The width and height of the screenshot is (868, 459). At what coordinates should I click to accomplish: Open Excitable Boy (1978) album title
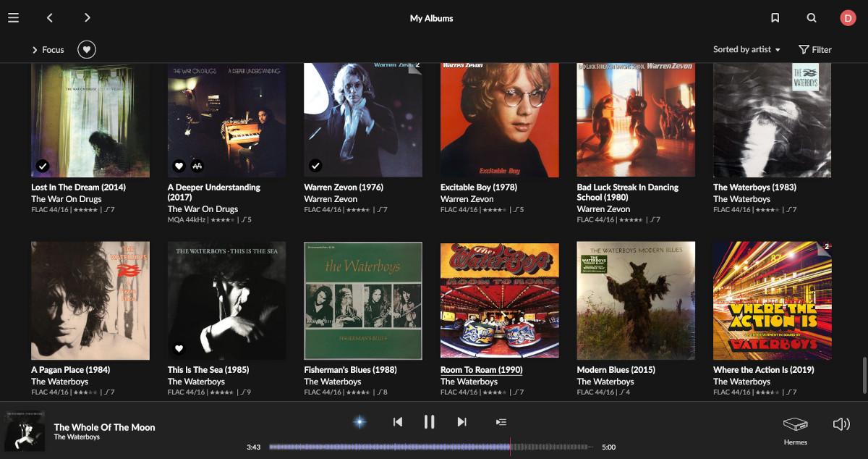479,187
